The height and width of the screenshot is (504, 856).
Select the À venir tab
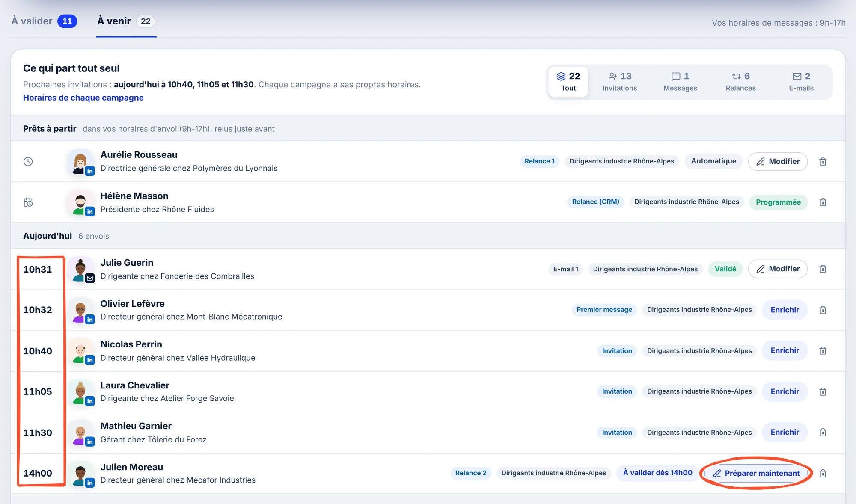point(126,21)
